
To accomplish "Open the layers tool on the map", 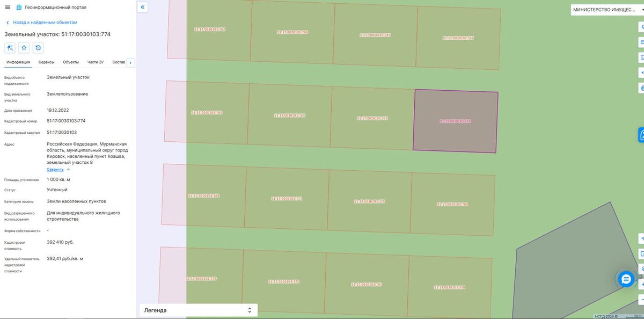I will [642, 26].
